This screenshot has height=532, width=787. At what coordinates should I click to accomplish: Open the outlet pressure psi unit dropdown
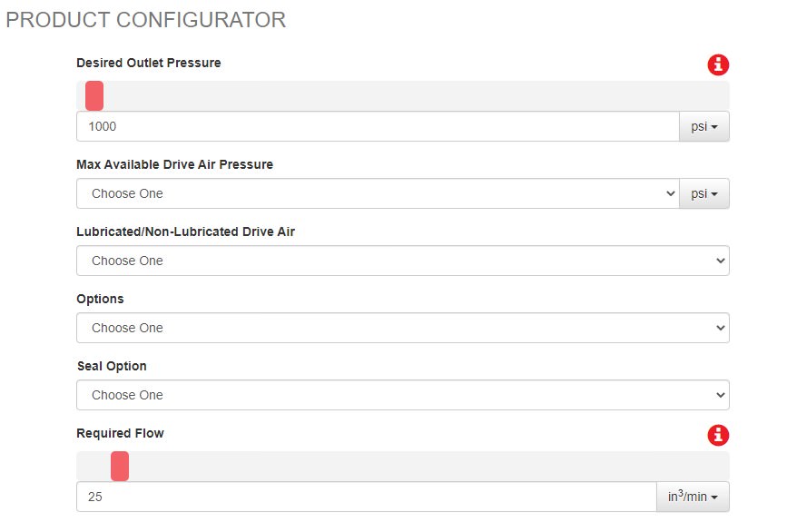tap(704, 127)
